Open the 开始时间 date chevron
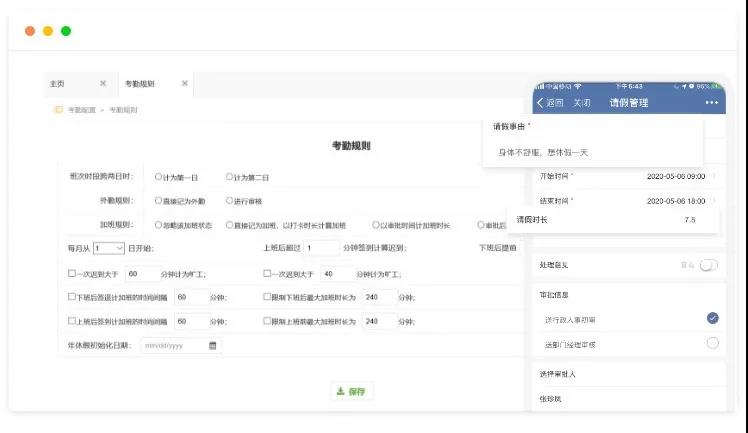The image size is (748, 433). pyautogui.click(x=714, y=176)
